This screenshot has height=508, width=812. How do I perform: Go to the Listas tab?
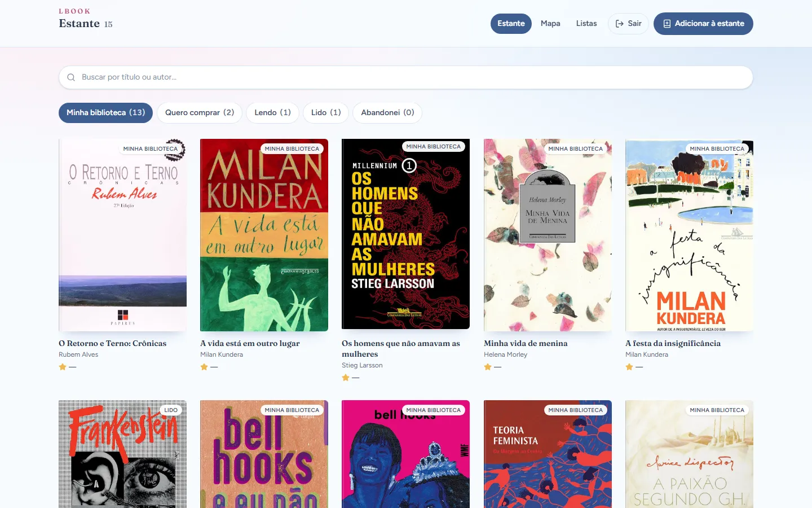pyautogui.click(x=586, y=24)
